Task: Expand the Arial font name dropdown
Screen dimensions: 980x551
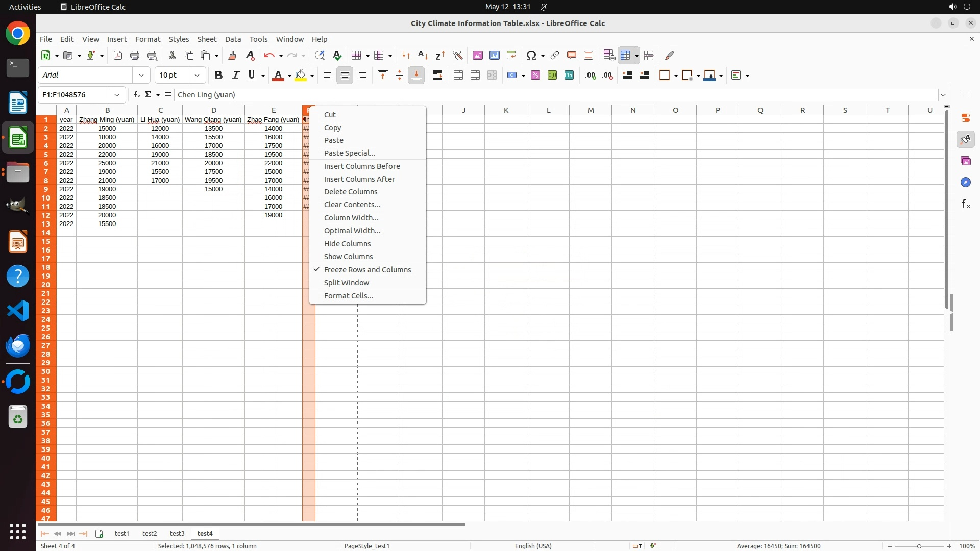Action: pyautogui.click(x=141, y=76)
